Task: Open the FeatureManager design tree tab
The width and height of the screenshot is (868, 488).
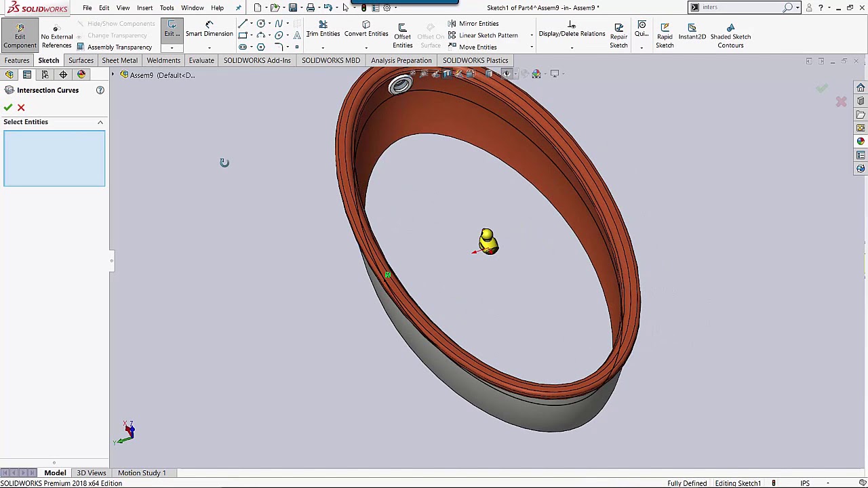Action: pos(9,75)
